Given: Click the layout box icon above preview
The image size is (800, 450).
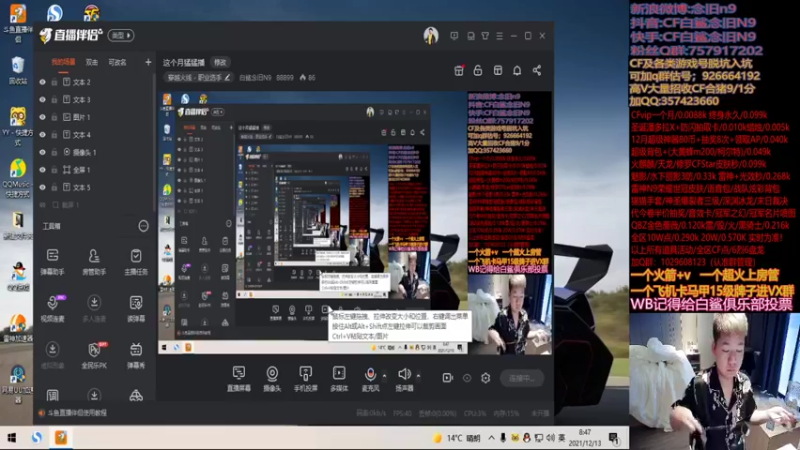Looking at the screenshot, I should point(497,70).
